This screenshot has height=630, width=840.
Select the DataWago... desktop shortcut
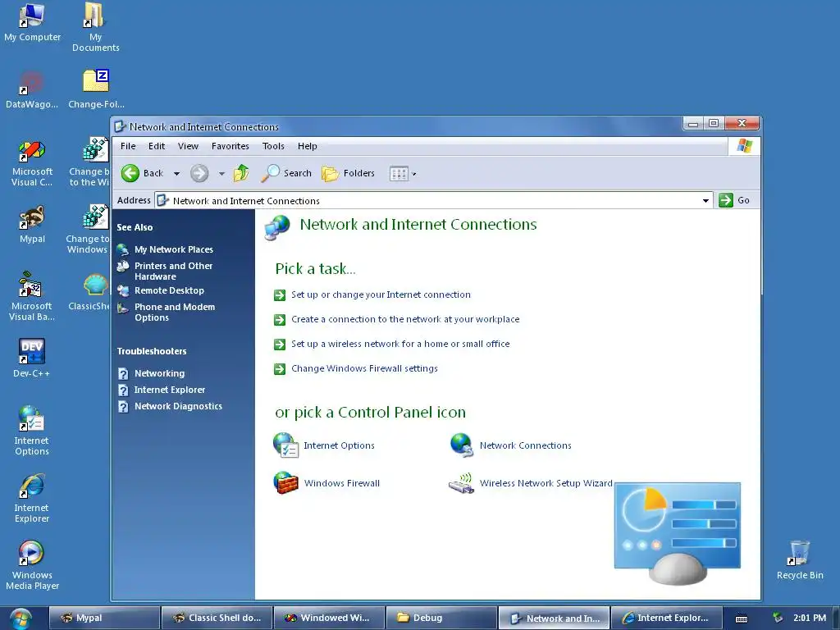coord(32,89)
